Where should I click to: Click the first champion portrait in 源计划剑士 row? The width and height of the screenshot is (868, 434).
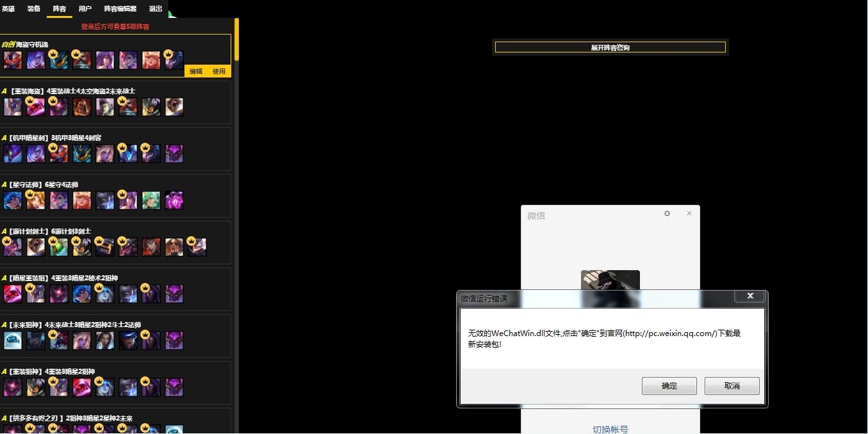(13, 247)
